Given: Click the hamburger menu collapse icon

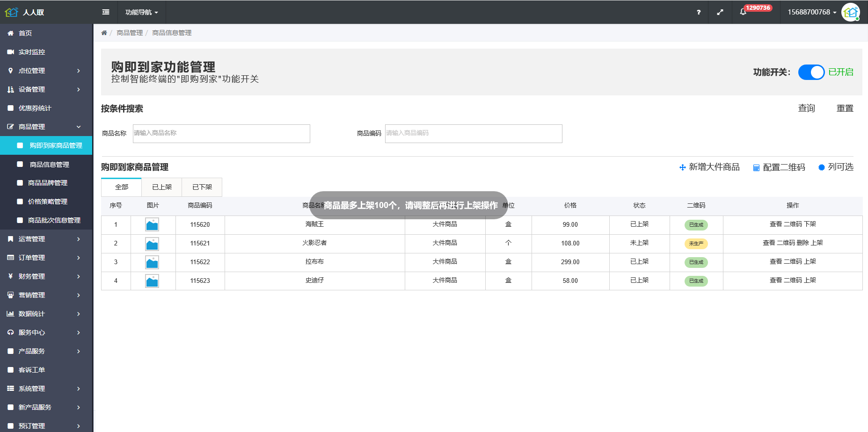Looking at the screenshot, I should pyautogui.click(x=106, y=12).
